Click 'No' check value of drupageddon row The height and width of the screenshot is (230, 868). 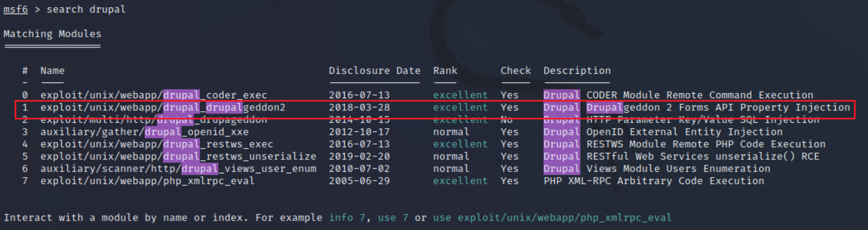(506, 120)
